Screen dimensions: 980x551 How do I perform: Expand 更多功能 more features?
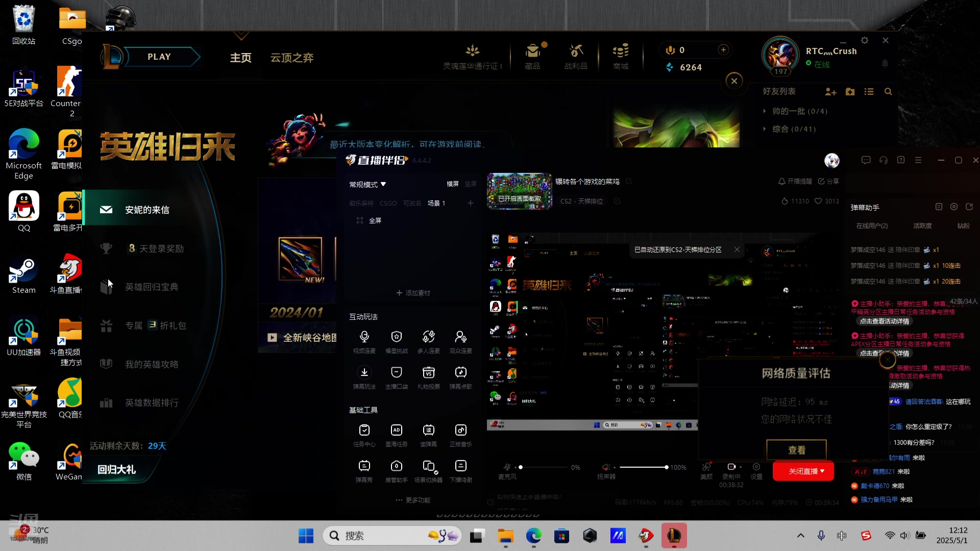click(413, 500)
